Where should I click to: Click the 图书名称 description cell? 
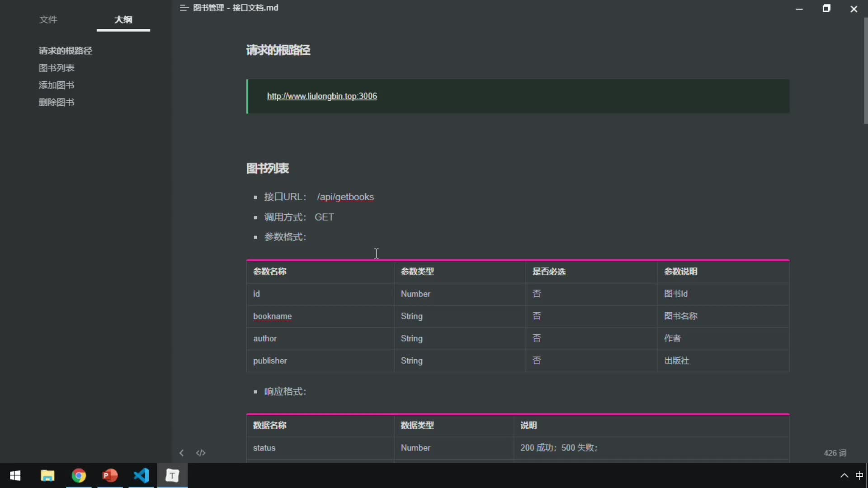(723, 316)
